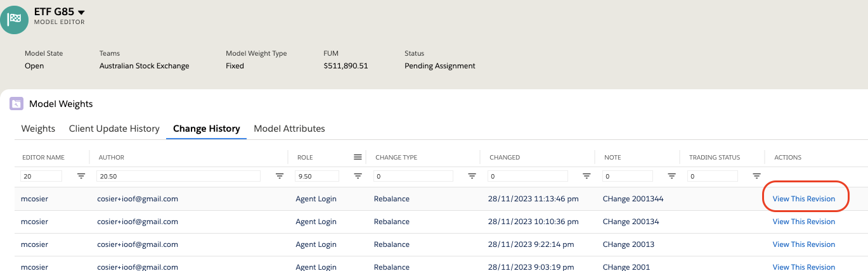Select the date 28/11/2023 10:10:36 pm
The height and width of the screenshot is (271, 868).
(533, 222)
